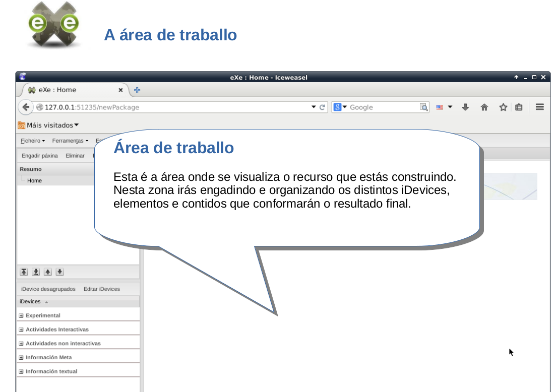Screen dimensions: 555x392
Task: Open the browser home page icon
Action: click(x=484, y=107)
